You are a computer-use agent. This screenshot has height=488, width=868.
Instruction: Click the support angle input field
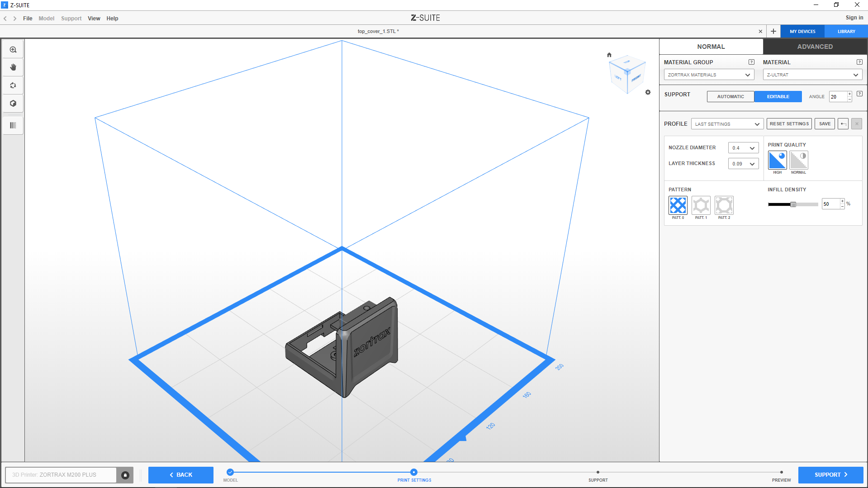pos(837,97)
